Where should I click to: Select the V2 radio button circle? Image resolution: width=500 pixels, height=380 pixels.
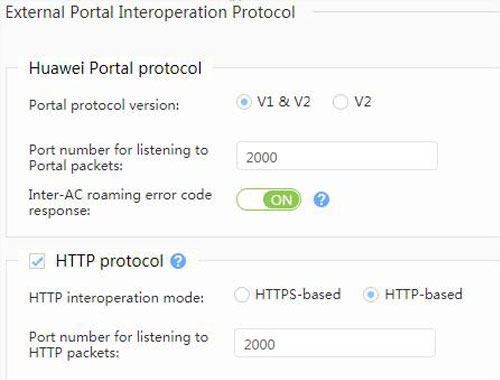tap(340, 102)
